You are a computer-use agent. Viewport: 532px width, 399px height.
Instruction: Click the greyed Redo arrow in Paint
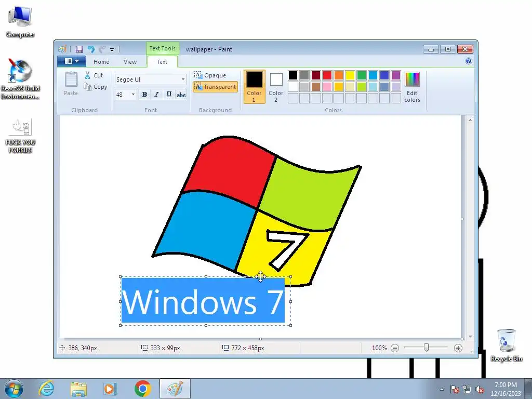tap(102, 49)
